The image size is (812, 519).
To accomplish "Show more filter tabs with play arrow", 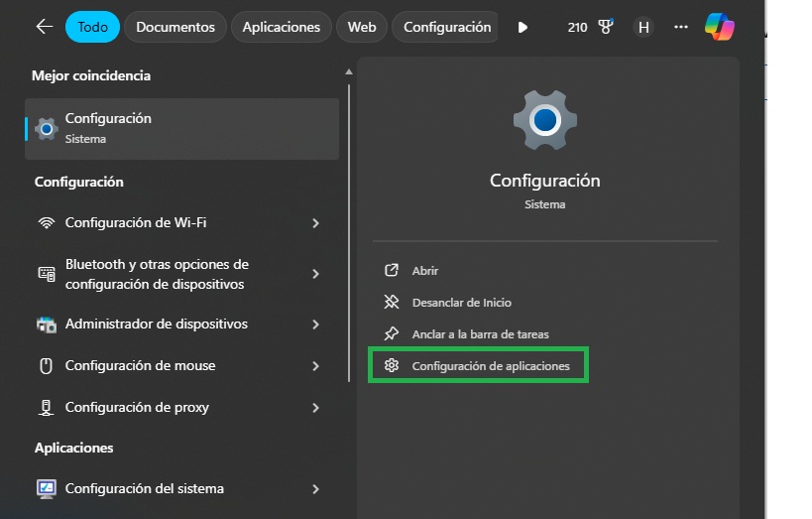I will 522,27.
